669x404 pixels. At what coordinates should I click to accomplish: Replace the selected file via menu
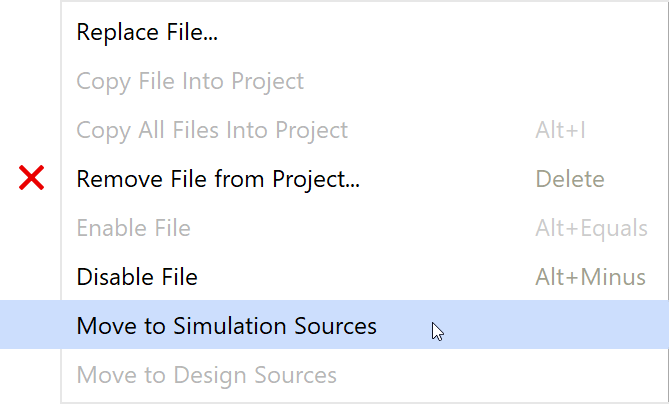(147, 32)
